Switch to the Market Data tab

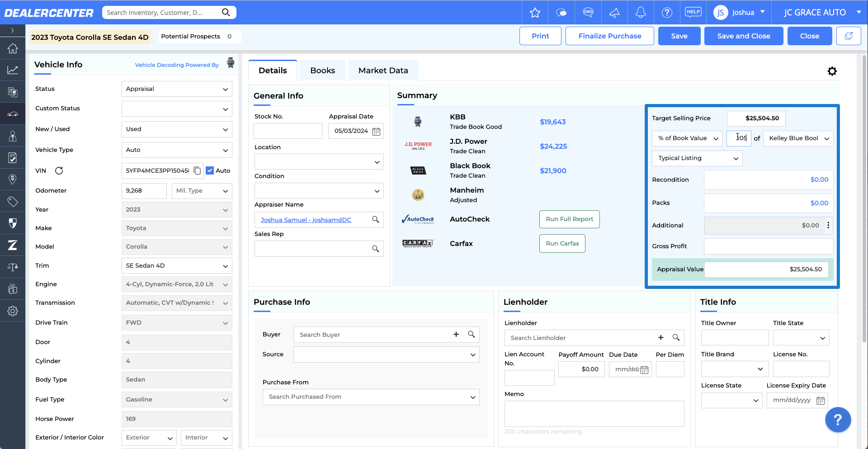click(383, 71)
